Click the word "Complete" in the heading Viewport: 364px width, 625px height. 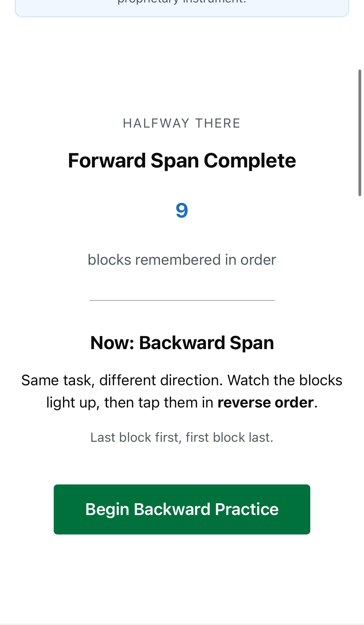pos(250,161)
